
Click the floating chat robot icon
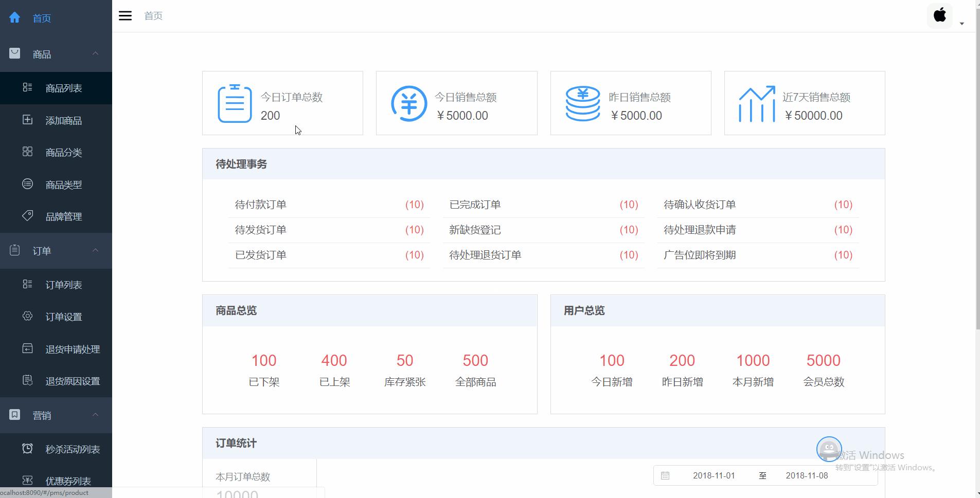[x=829, y=449]
